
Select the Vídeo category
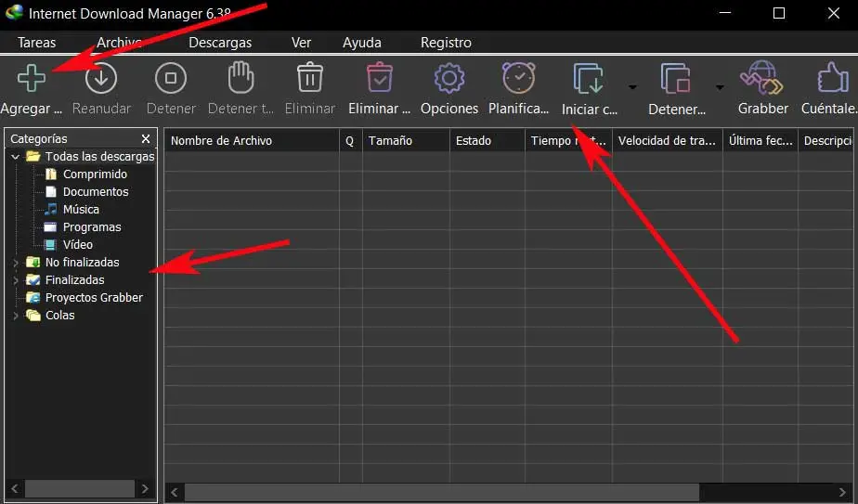(78, 245)
